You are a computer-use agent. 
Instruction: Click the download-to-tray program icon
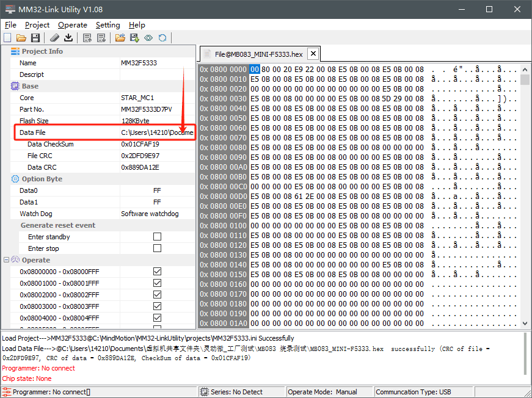(x=68, y=38)
